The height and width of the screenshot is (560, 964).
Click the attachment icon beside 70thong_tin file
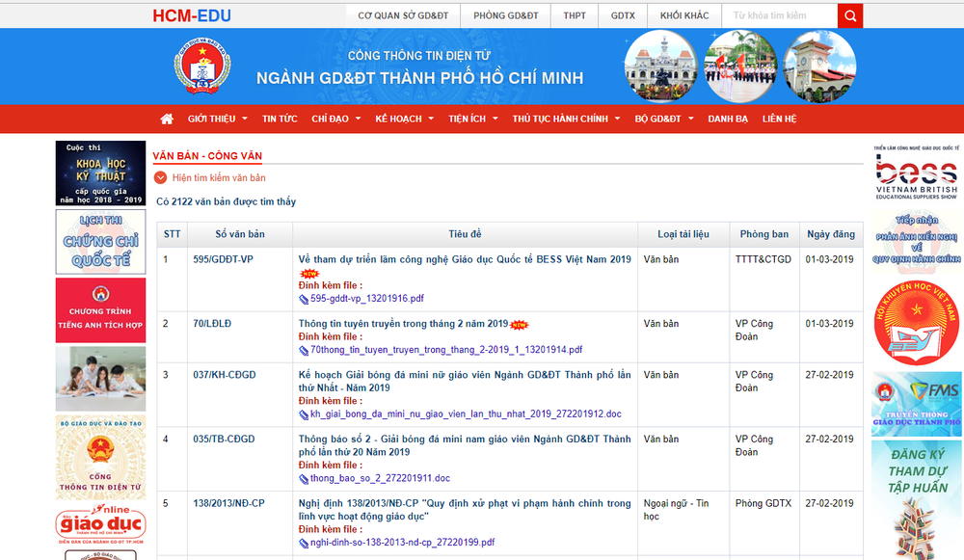pyautogui.click(x=304, y=351)
